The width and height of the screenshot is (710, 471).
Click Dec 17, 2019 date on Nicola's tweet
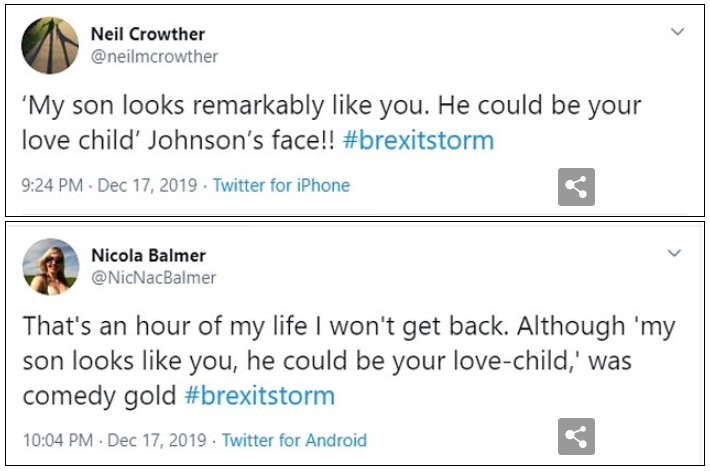coord(156,440)
